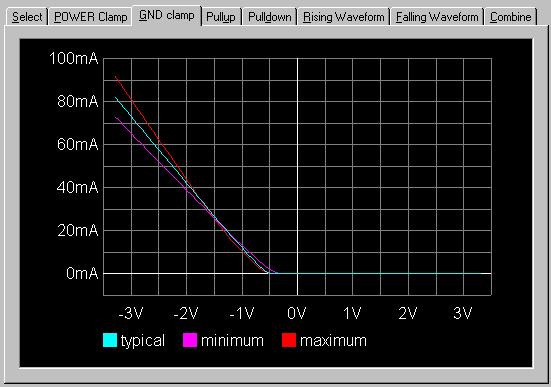Viewport: 551px width, 387px height.
Task: Click the maximum legend label
Action: (333, 341)
